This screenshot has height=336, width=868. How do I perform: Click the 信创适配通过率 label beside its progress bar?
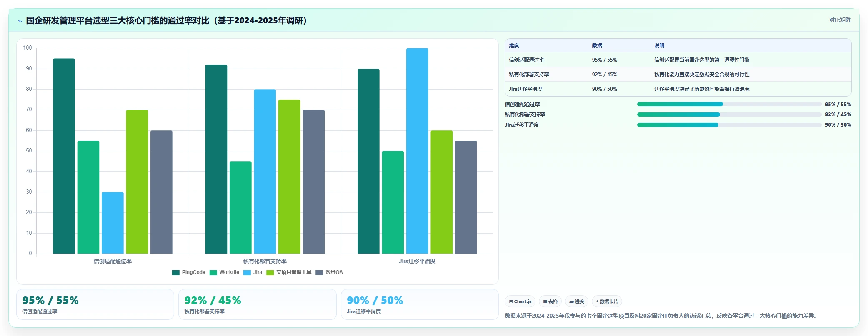(x=522, y=105)
